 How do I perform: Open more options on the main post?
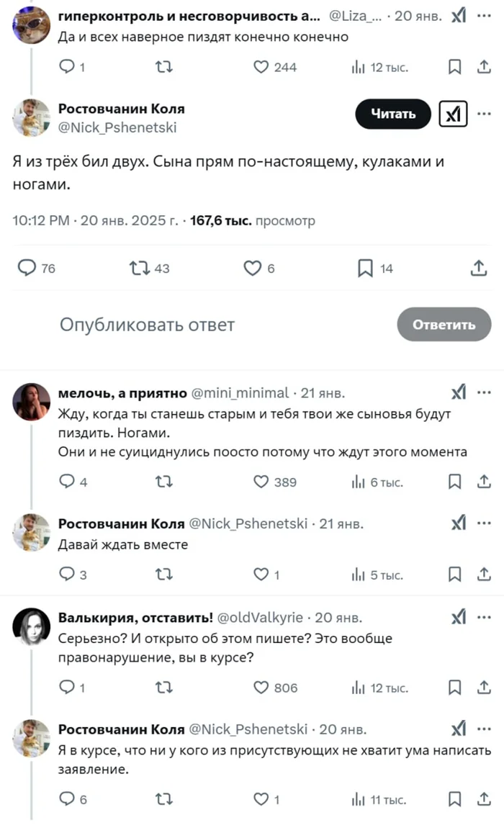coord(484,113)
